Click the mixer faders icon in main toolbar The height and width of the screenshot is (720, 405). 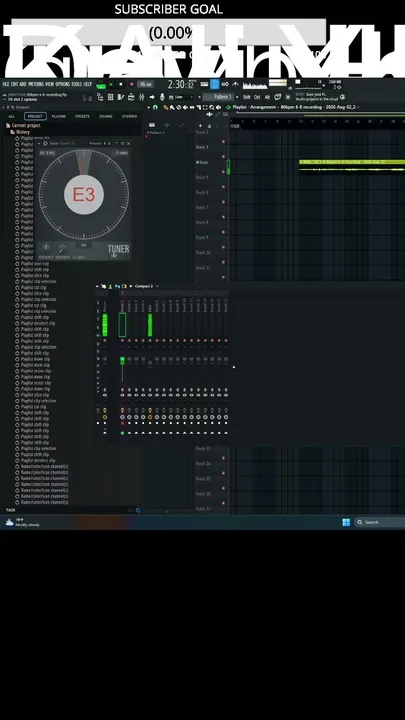pyautogui.click(x=141, y=97)
